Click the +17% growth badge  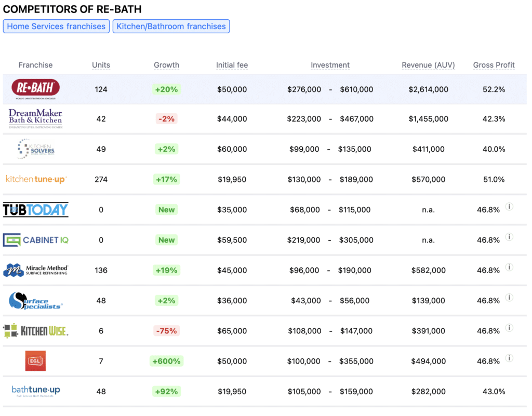[166, 179]
